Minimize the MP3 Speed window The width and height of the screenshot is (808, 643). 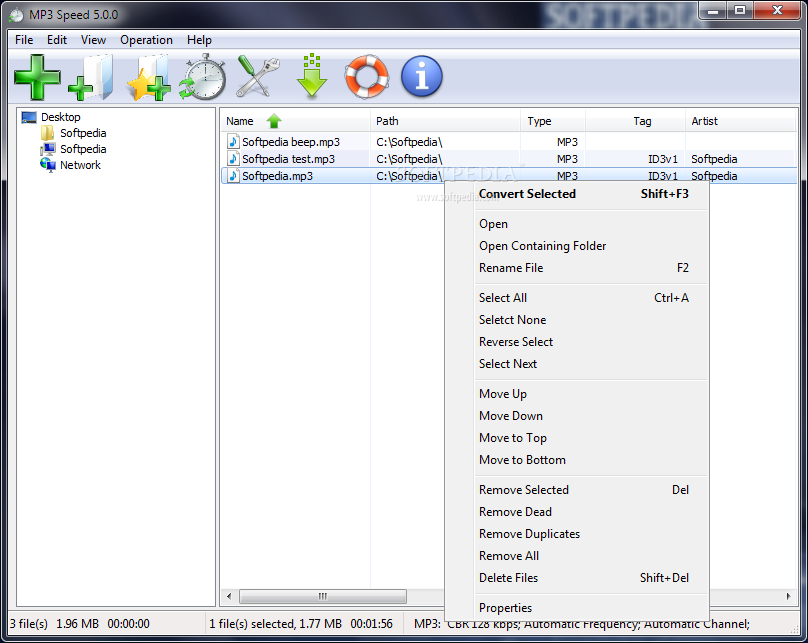713,11
